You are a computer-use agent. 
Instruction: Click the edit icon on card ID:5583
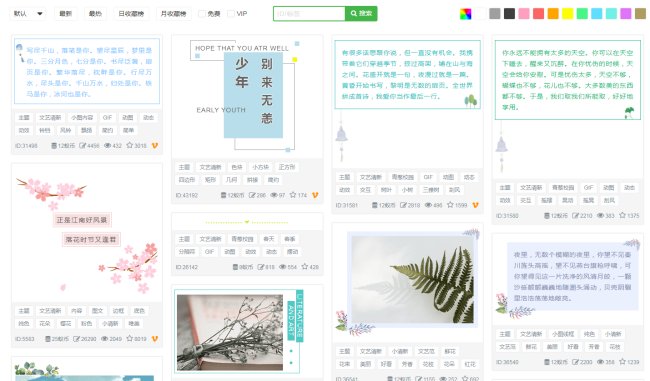coord(77,339)
